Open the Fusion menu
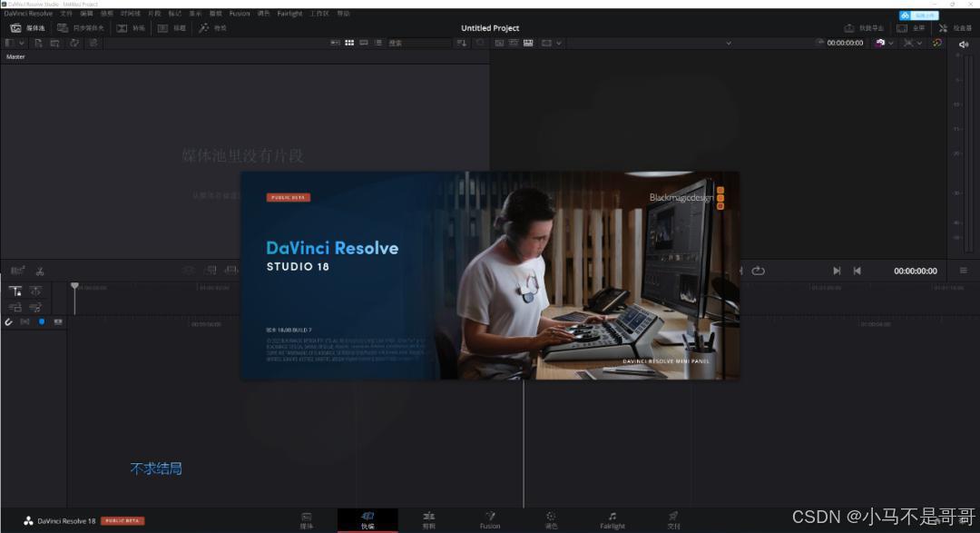980x533 pixels. click(240, 13)
